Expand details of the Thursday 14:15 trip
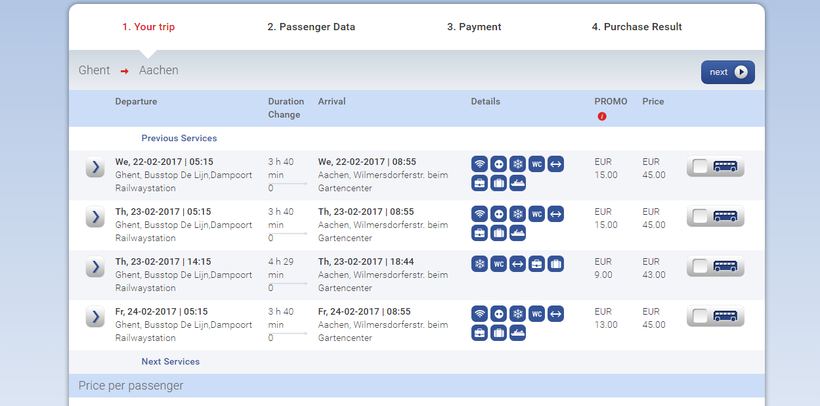Viewport: 820px width, 406px height. (x=95, y=267)
